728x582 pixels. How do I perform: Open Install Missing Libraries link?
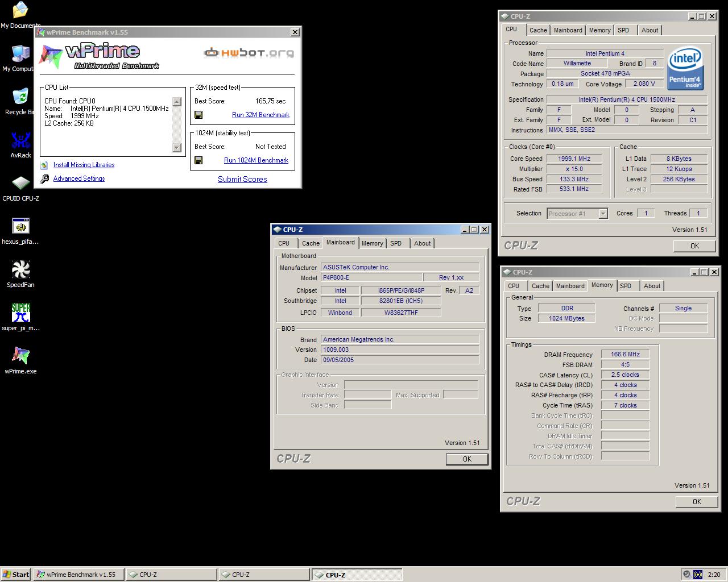click(84, 165)
